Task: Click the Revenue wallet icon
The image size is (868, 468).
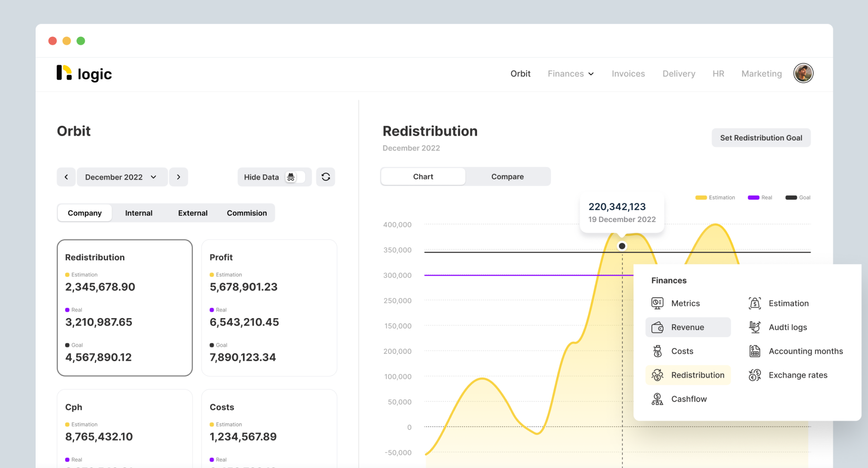Action: pos(657,327)
